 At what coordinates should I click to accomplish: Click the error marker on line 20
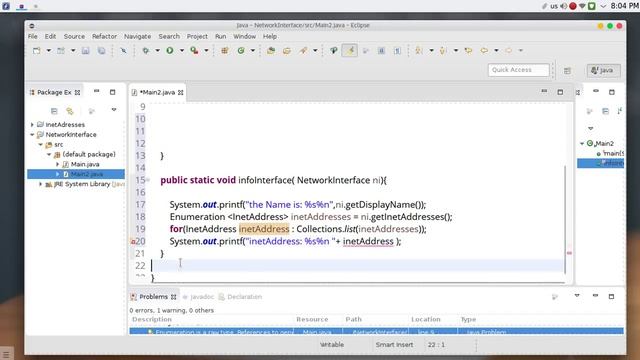[x=133, y=242]
